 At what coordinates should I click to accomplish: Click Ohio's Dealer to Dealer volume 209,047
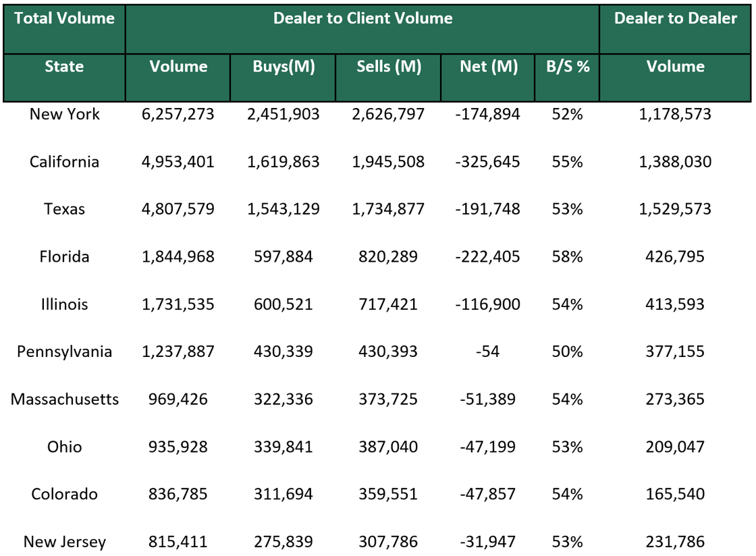point(676,447)
